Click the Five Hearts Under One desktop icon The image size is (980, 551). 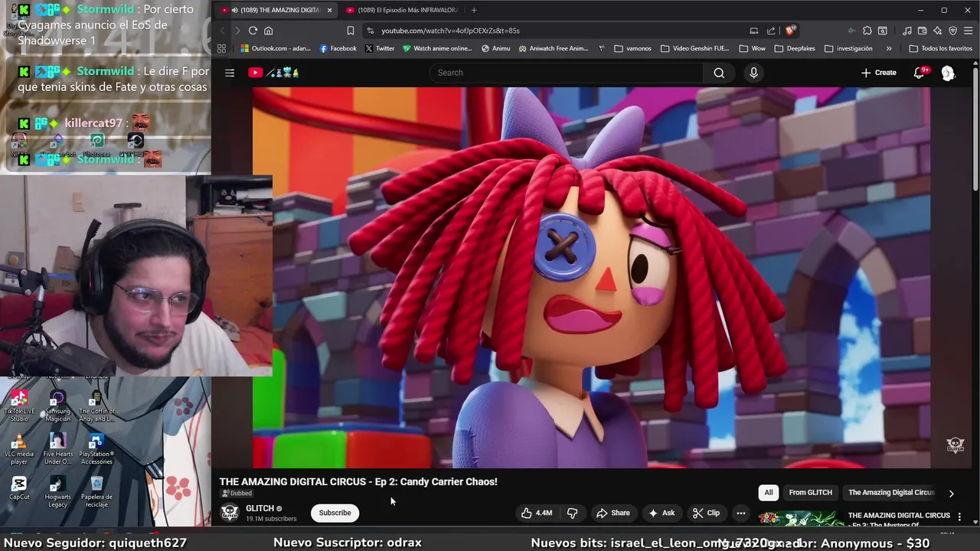57,449
